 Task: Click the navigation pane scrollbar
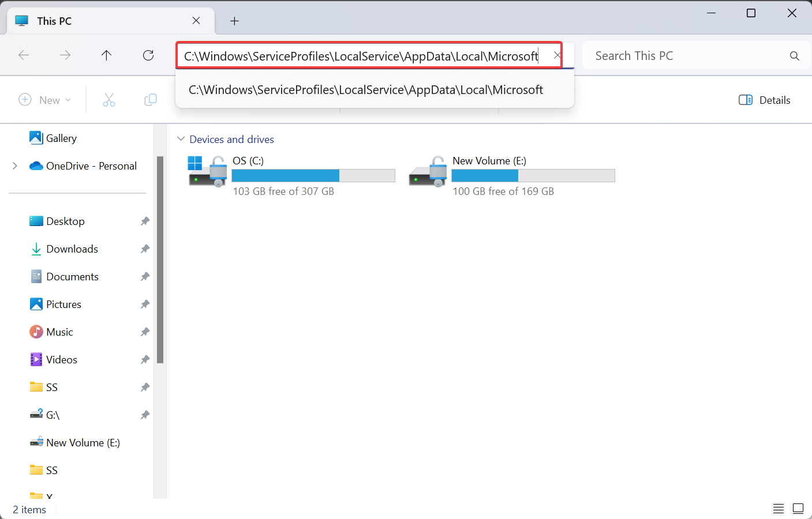click(160, 259)
